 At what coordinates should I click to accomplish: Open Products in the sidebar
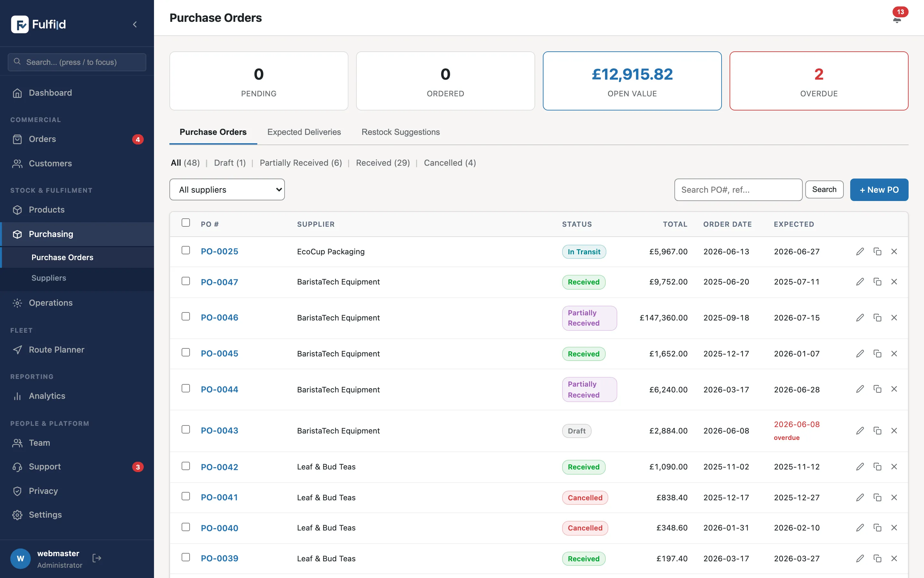click(77, 210)
